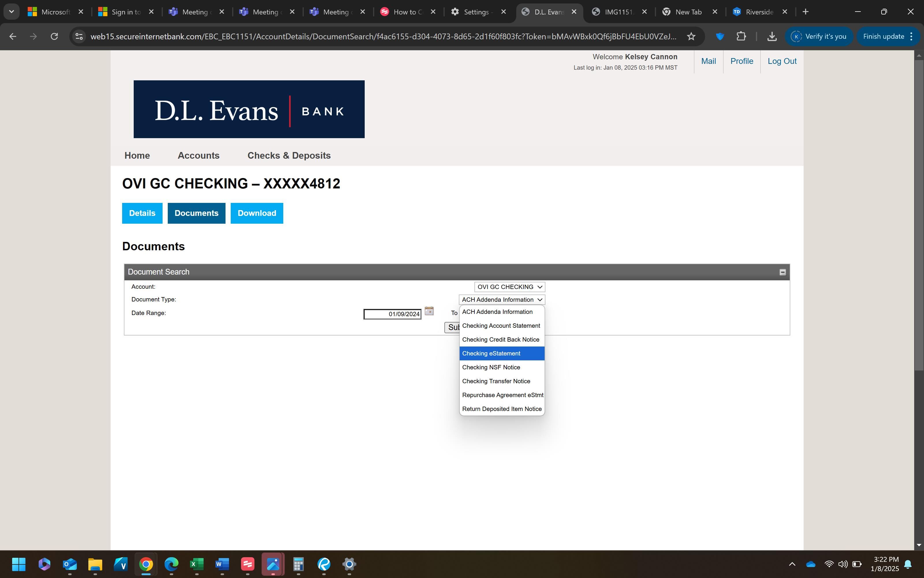Screen dimensions: 924x578
Task: Open the Accounts menu
Action: pyautogui.click(x=199, y=155)
